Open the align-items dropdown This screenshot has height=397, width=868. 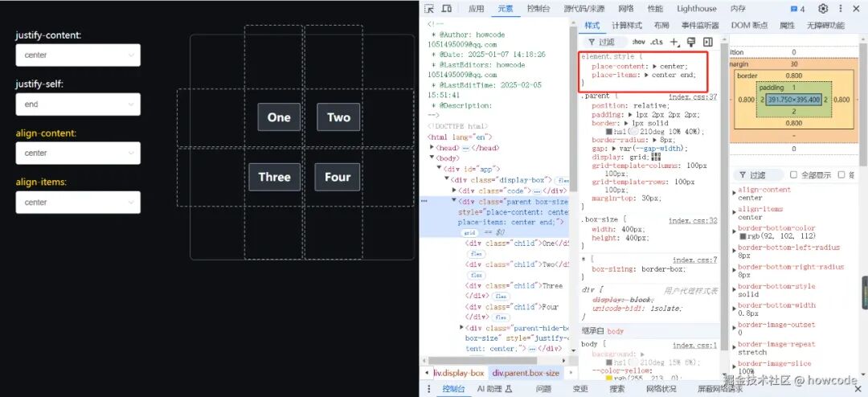tap(78, 202)
